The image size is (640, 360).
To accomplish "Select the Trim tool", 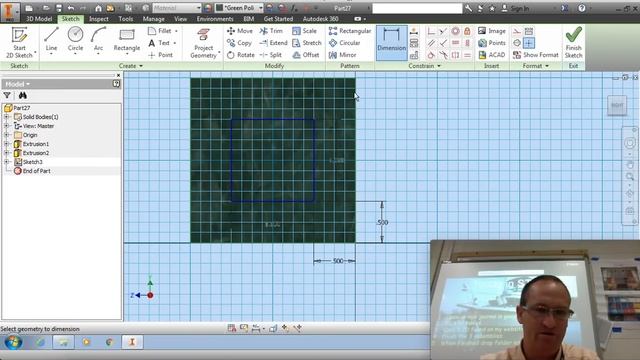I will tap(271, 31).
